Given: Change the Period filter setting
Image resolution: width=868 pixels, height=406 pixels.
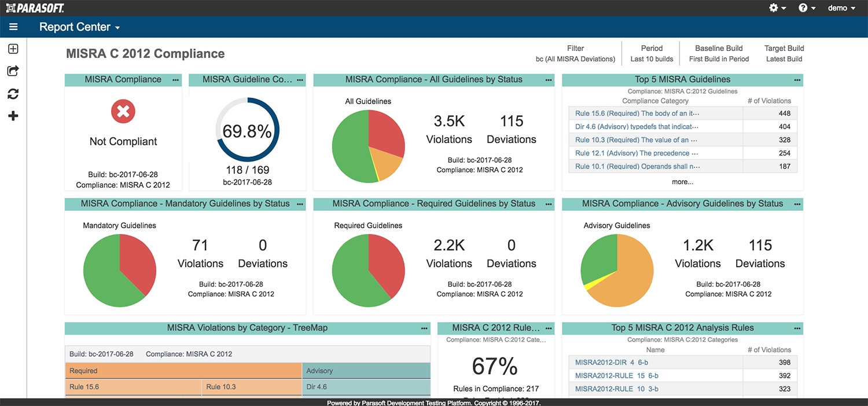Looking at the screenshot, I should (652, 53).
